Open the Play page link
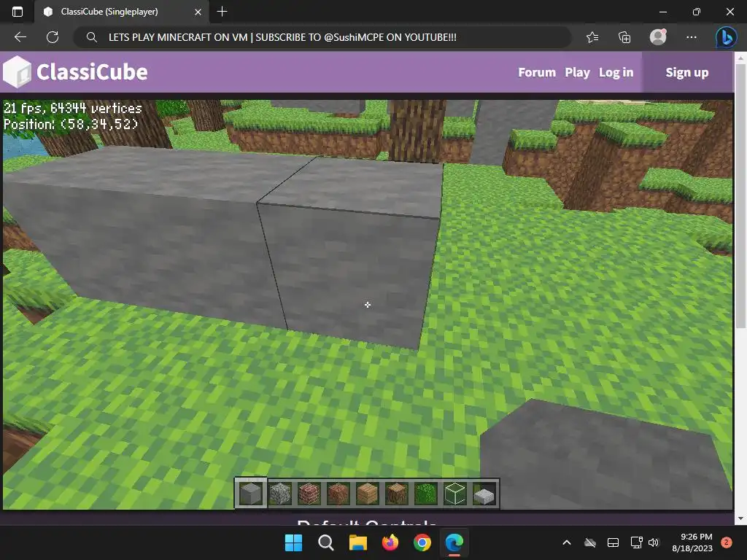Image resolution: width=747 pixels, height=560 pixels. point(578,72)
